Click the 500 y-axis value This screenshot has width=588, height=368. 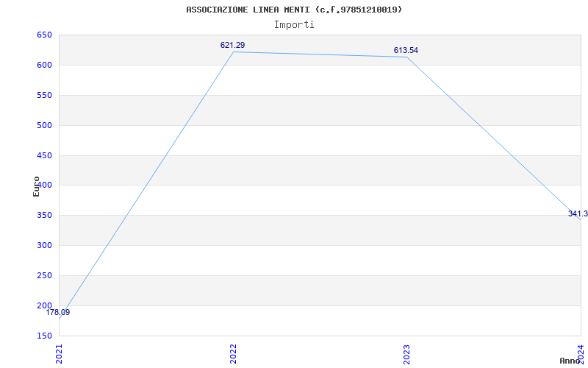44,125
